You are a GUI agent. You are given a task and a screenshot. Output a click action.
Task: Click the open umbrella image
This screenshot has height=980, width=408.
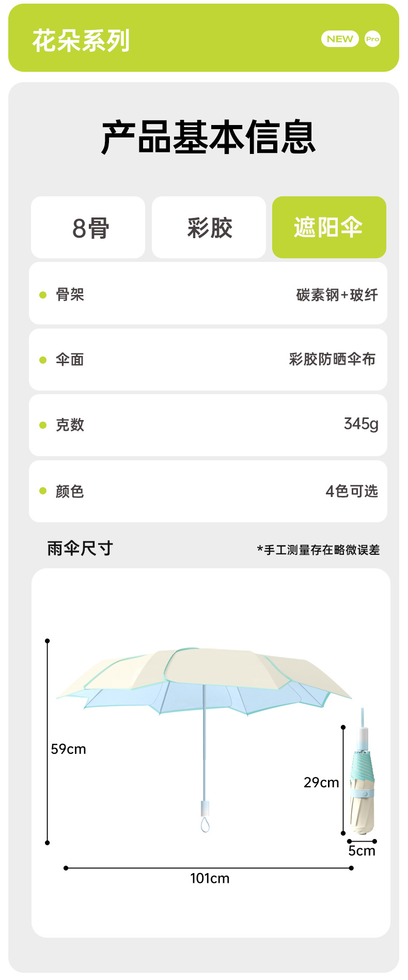click(x=205, y=687)
